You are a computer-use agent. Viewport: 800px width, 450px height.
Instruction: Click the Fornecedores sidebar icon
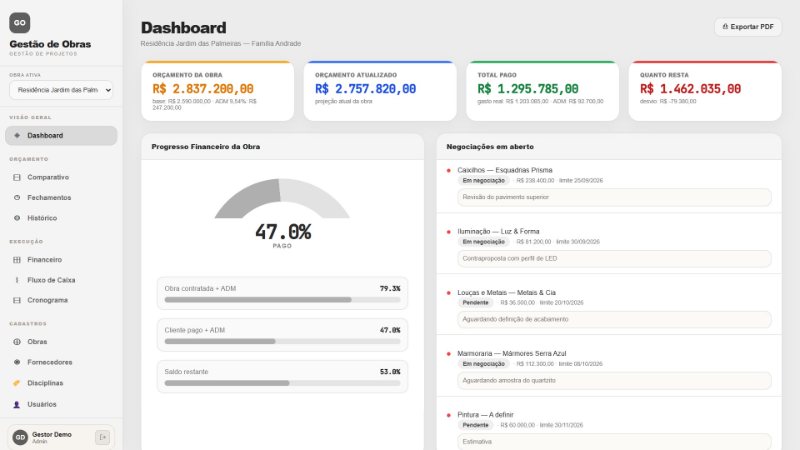point(17,362)
